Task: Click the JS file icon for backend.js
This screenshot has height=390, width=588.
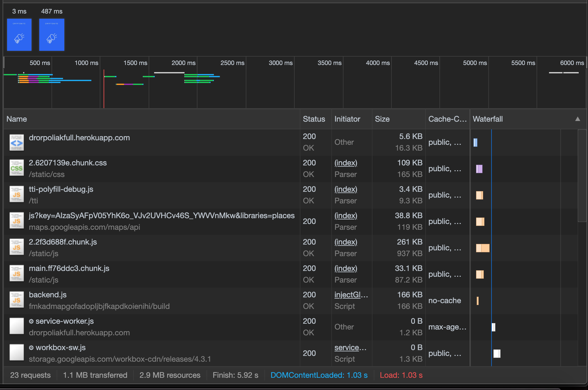Action: pos(17,300)
